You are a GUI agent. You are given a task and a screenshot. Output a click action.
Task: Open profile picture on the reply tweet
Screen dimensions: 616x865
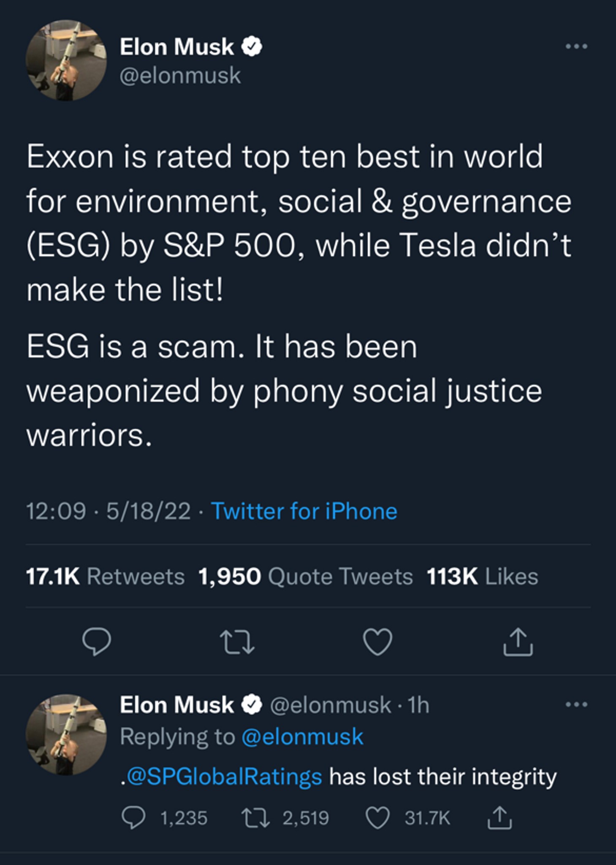[66, 735]
